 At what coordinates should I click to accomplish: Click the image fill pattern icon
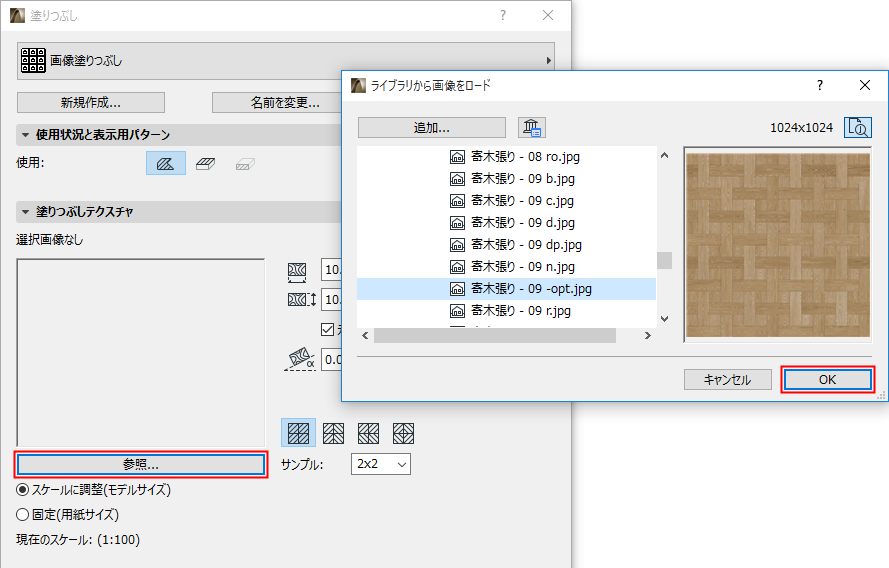33,60
